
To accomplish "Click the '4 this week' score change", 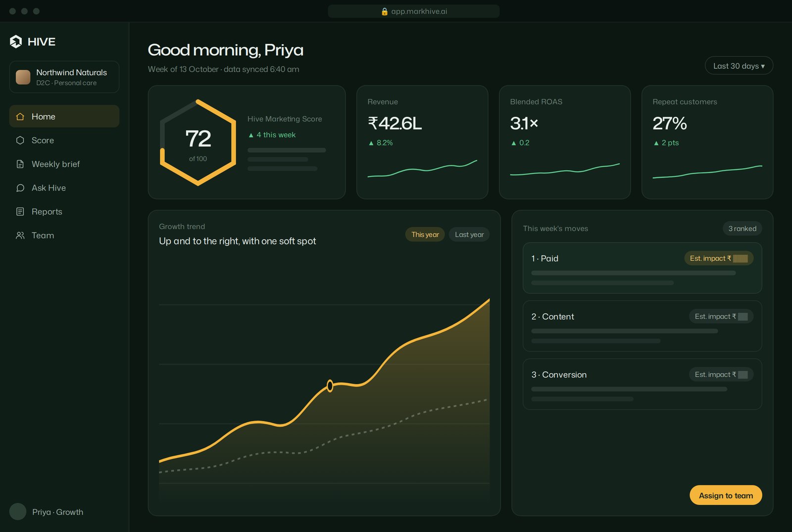I will point(272,135).
